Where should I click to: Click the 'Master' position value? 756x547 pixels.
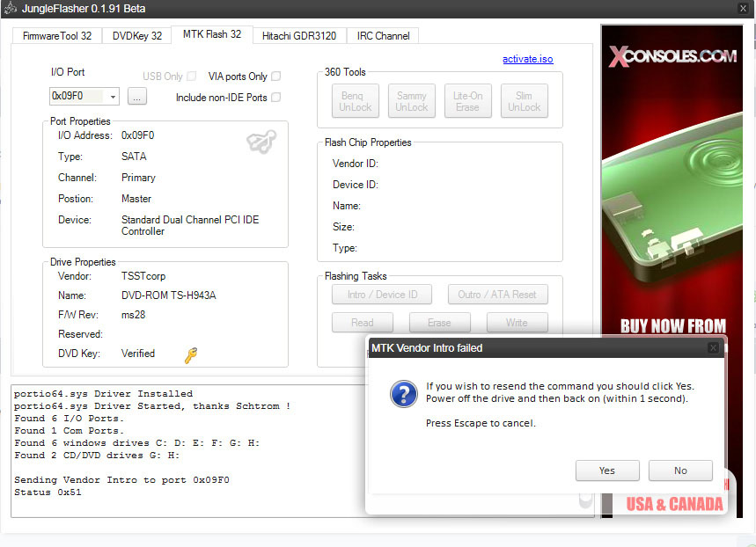point(136,199)
